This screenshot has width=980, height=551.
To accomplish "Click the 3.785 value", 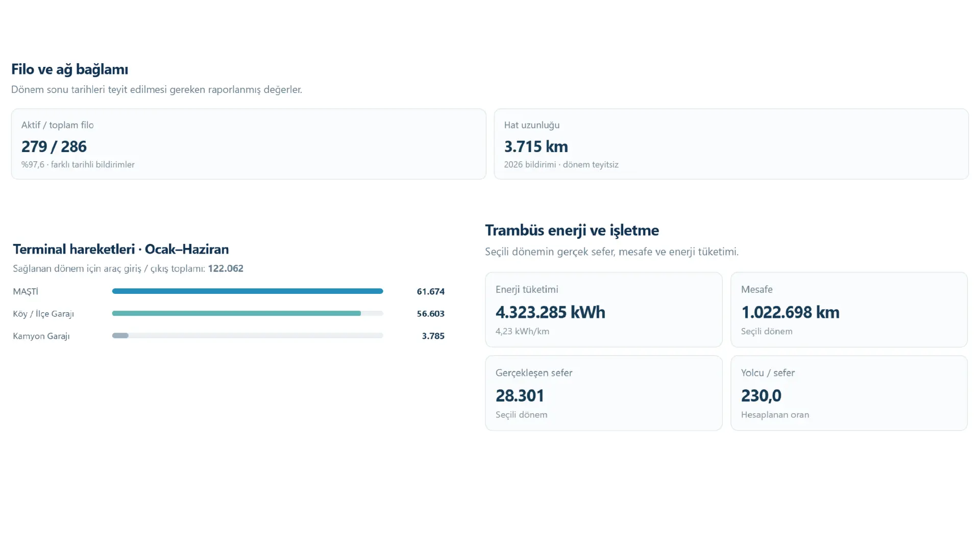I will pyautogui.click(x=433, y=336).
